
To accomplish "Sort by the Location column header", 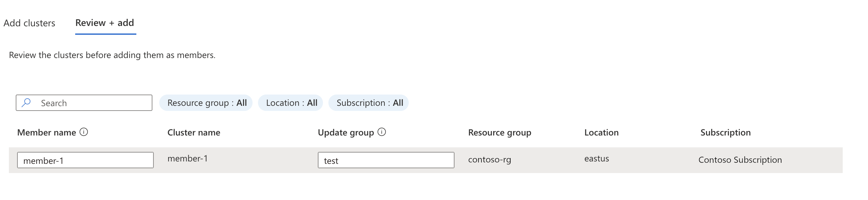I will point(601,132).
